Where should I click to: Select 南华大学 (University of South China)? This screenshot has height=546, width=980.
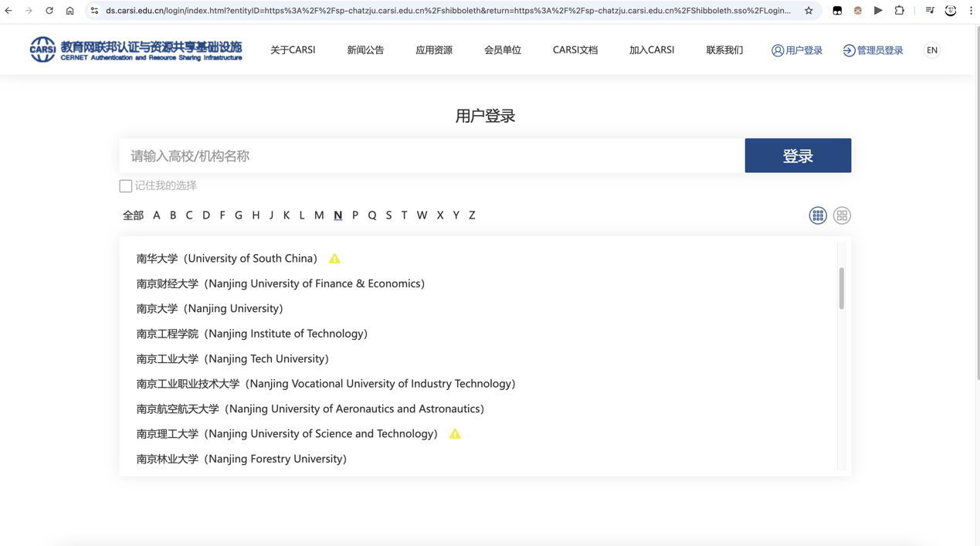point(227,259)
